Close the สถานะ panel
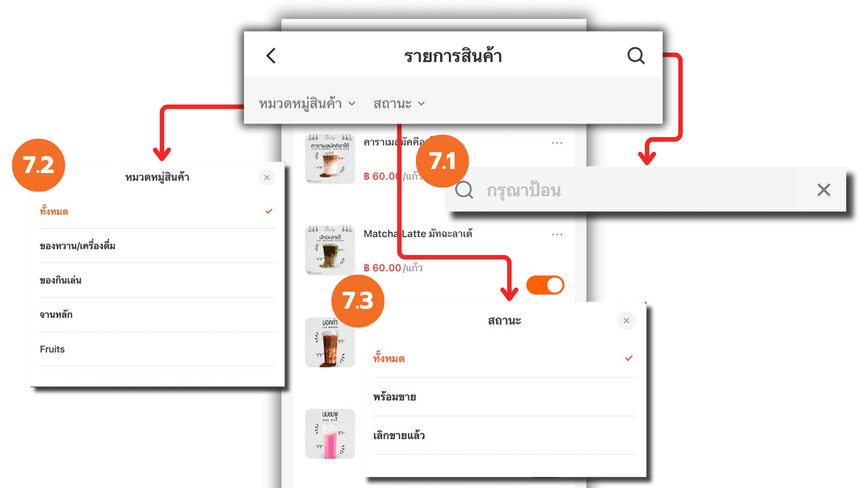The width and height of the screenshot is (868, 488). (x=626, y=320)
